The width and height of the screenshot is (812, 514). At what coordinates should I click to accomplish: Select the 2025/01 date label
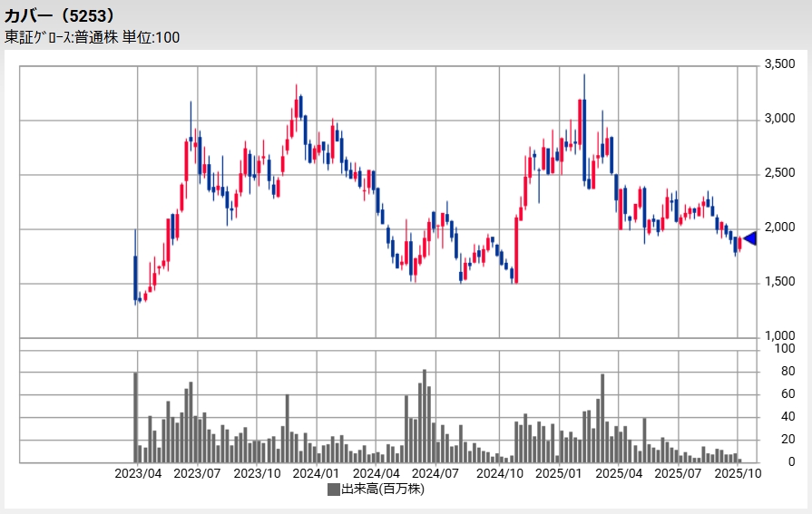558,473
